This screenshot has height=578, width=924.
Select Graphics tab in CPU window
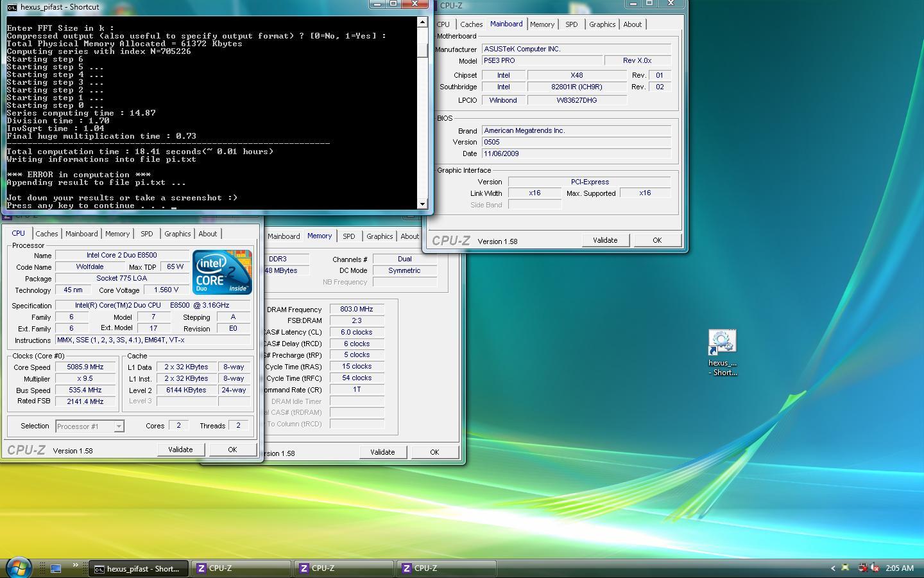[x=177, y=234]
